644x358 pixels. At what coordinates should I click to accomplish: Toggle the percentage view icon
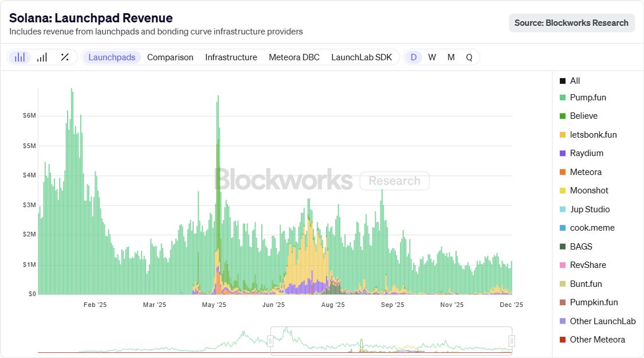click(x=65, y=57)
